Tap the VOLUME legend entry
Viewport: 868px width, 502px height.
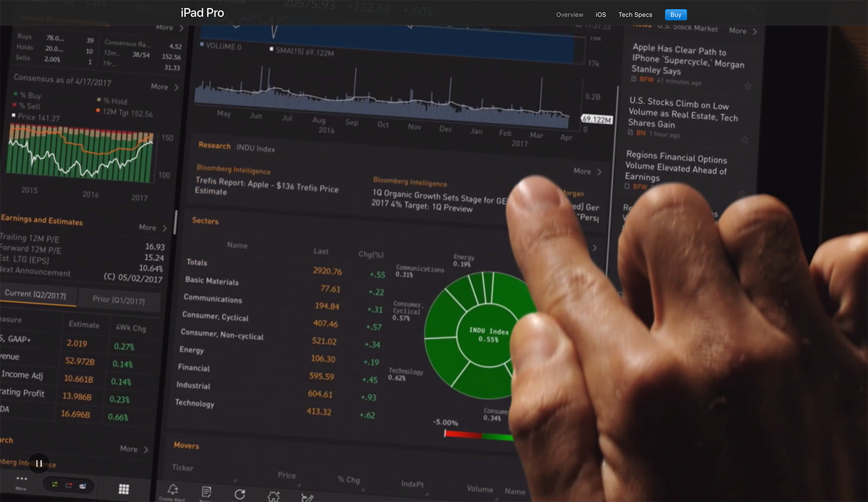(x=221, y=46)
